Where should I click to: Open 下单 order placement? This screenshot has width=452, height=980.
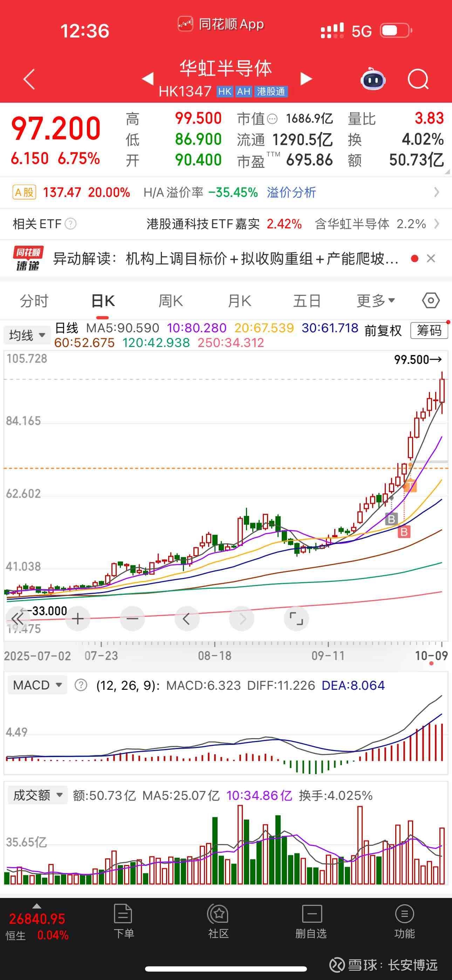[123, 922]
